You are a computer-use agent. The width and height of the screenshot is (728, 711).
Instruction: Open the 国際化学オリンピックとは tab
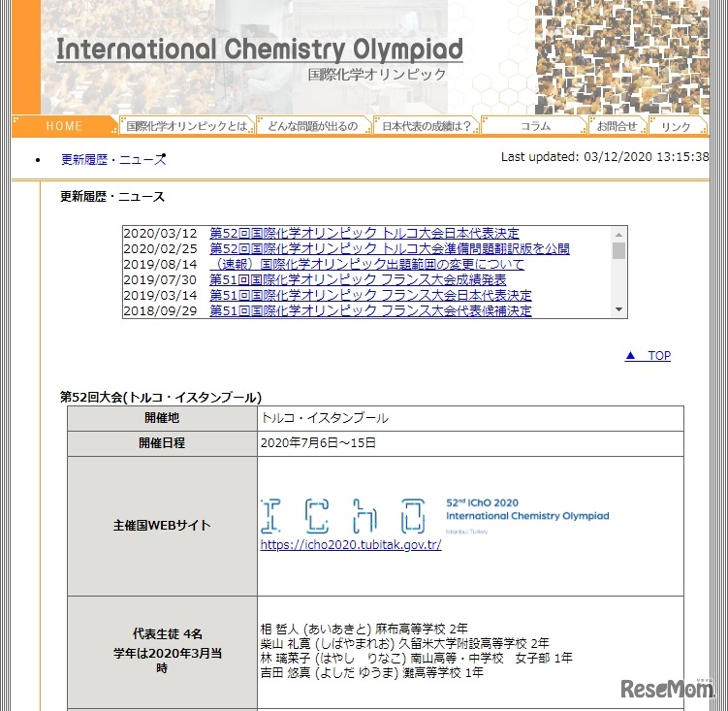187,126
